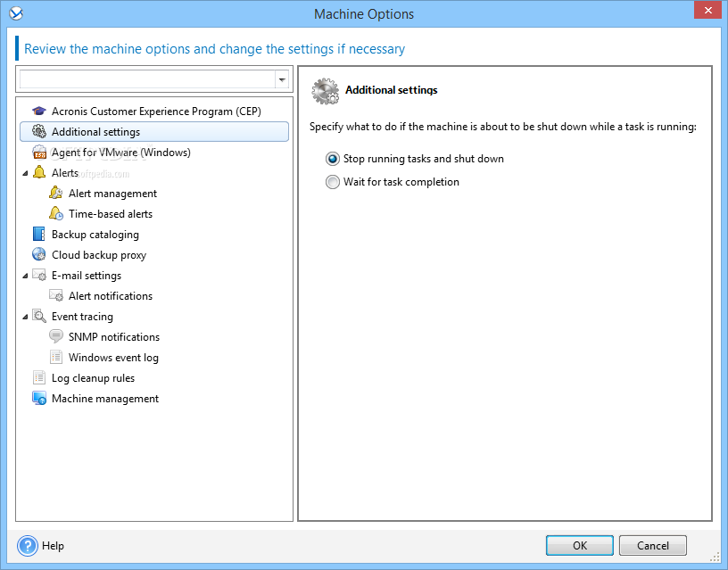Viewport: 728px width, 570px height.
Task: Open Alert management settings
Action: (x=112, y=193)
